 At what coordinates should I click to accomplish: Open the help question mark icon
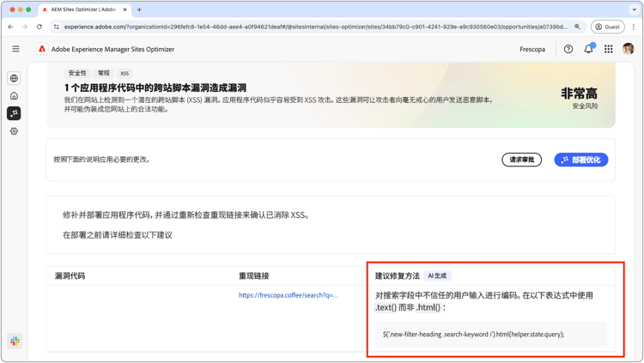pyautogui.click(x=568, y=49)
